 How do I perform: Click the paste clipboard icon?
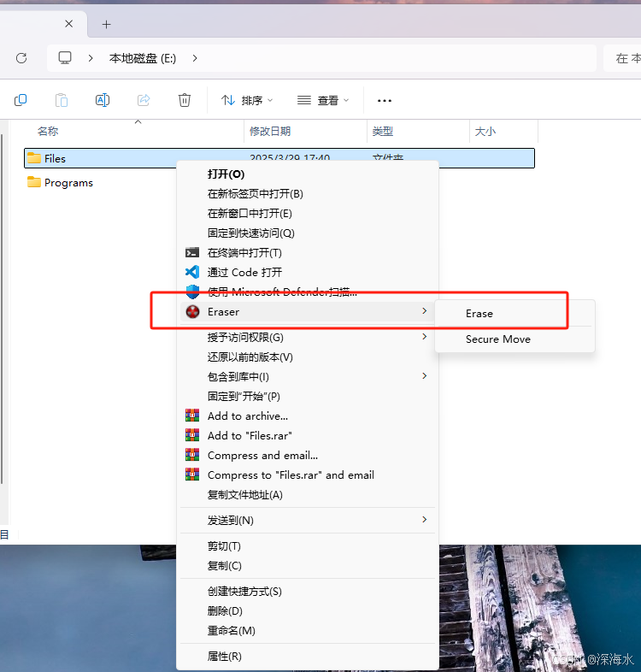point(62,100)
